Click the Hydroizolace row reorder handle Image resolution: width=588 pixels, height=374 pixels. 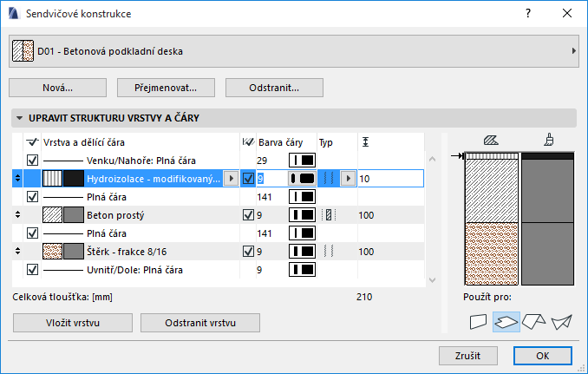click(x=17, y=179)
